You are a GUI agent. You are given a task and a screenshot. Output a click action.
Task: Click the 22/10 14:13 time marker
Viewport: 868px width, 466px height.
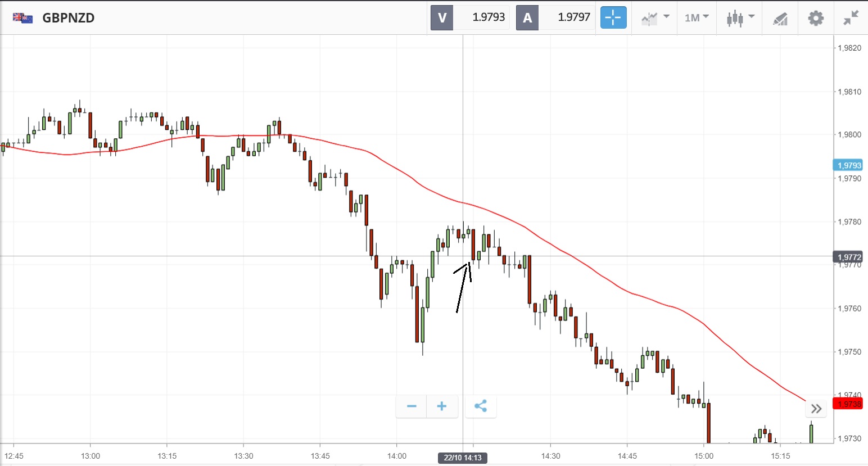(463, 458)
